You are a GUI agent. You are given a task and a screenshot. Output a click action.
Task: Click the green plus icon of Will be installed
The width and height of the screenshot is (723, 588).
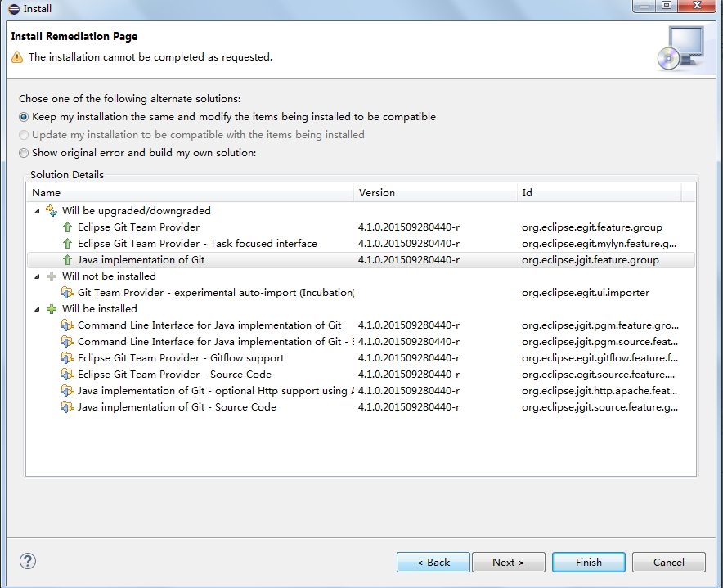(52, 309)
